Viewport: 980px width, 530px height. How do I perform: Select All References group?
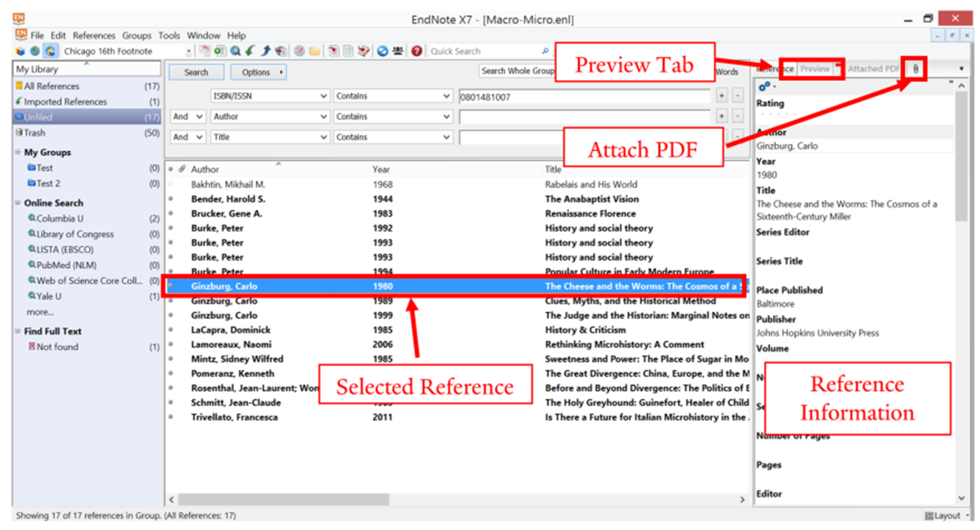[x=87, y=86]
